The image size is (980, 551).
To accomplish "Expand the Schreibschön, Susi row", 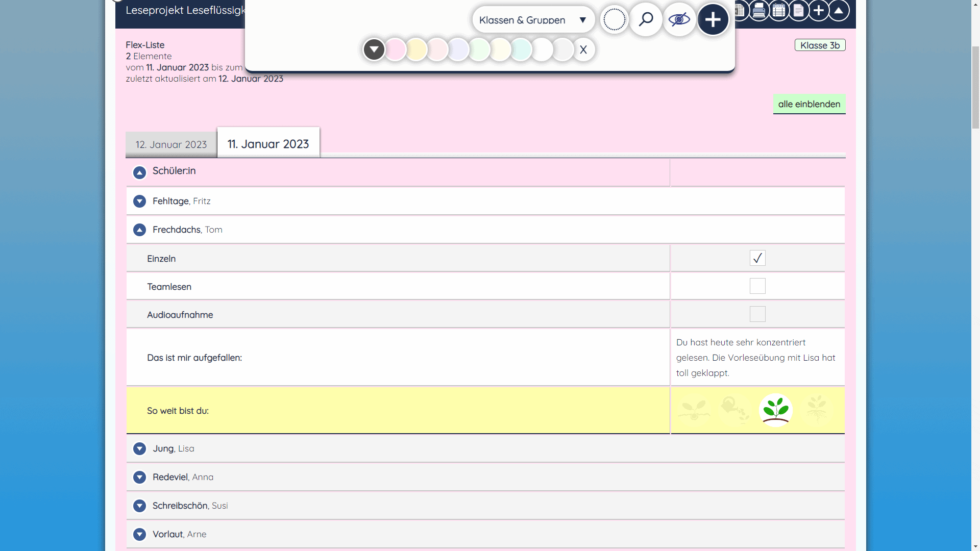I will (139, 506).
